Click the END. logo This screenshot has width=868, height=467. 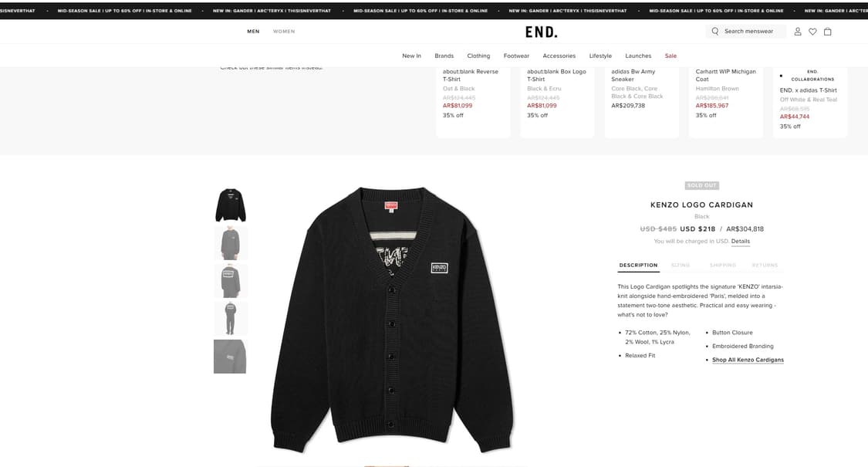click(542, 32)
